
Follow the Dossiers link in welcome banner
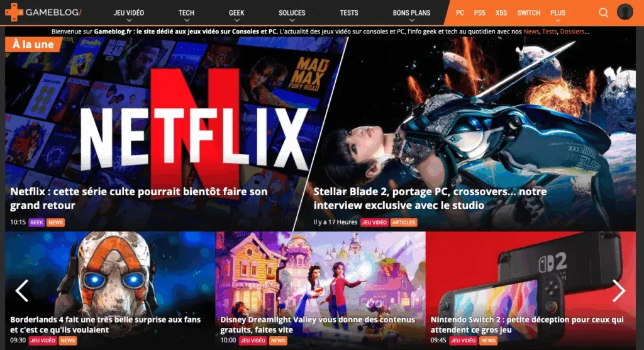tap(572, 31)
